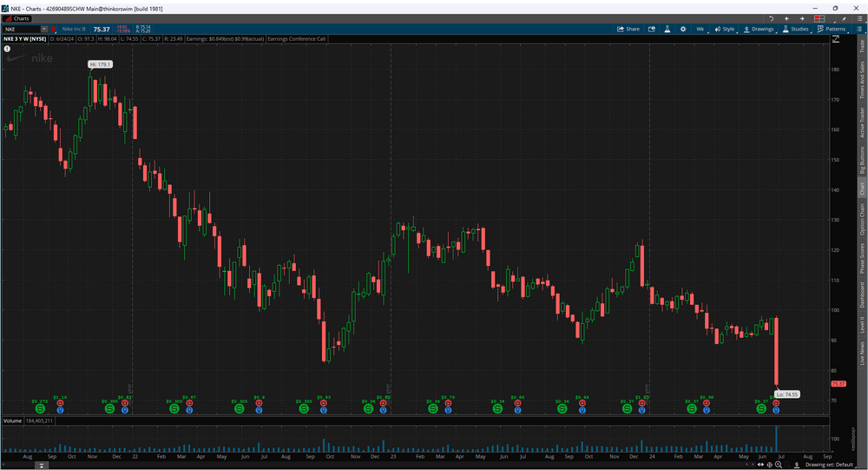The width and height of the screenshot is (868, 470).
Task: Open the Drawings dropdown menu
Action: (759, 29)
